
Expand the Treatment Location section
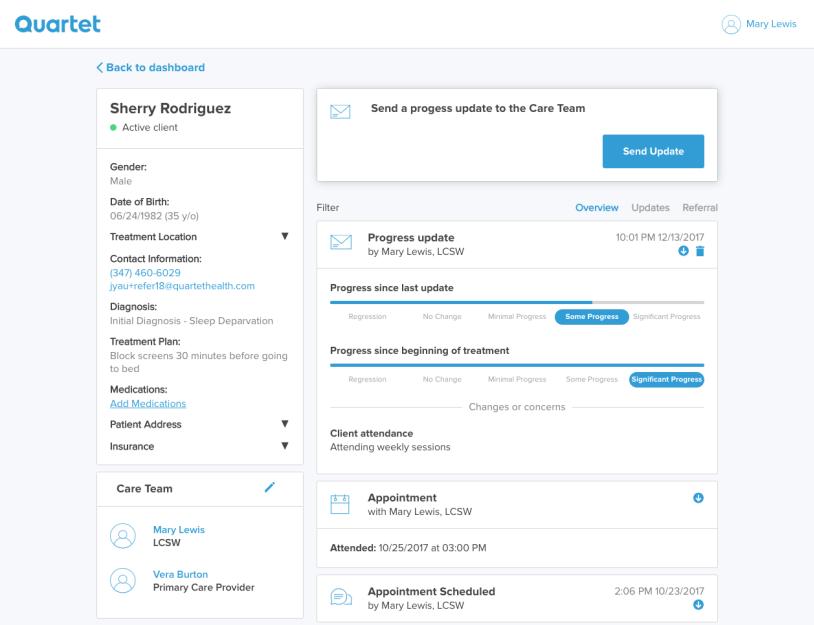pos(284,237)
